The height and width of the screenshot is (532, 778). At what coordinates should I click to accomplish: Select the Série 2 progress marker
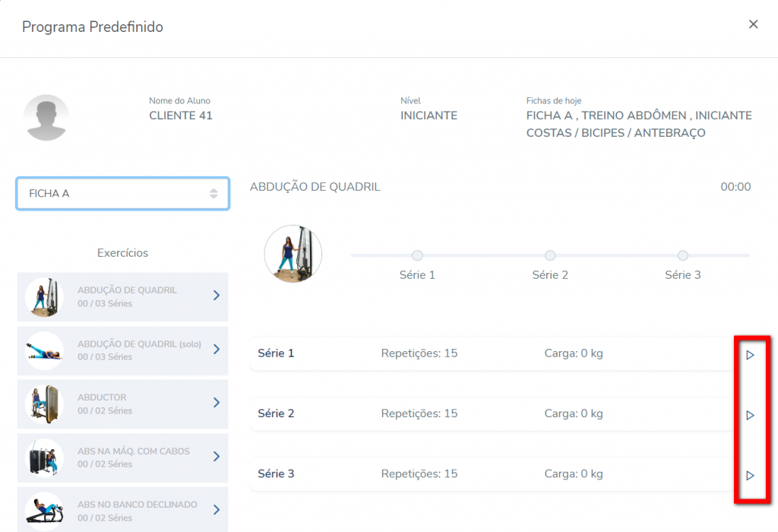point(550,256)
